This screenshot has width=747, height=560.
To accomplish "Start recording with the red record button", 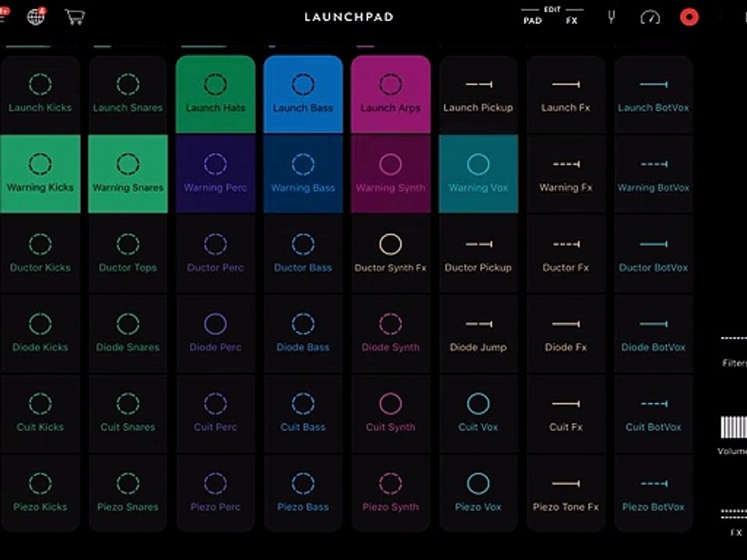I will 689,17.
